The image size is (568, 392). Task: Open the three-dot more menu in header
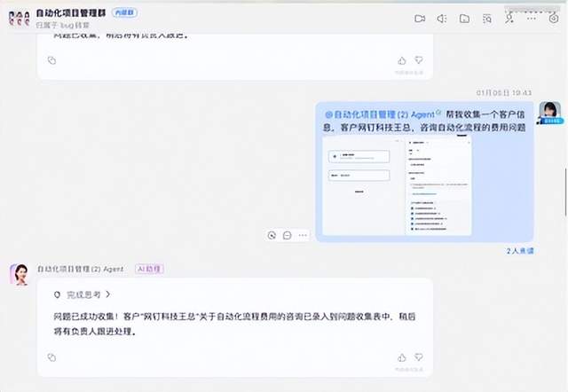pos(530,18)
